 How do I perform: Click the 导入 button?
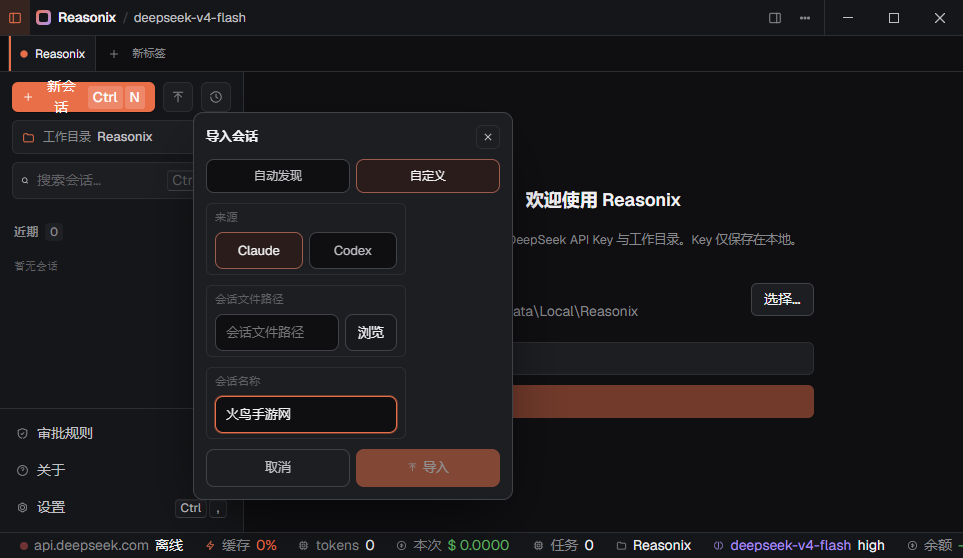(x=428, y=468)
